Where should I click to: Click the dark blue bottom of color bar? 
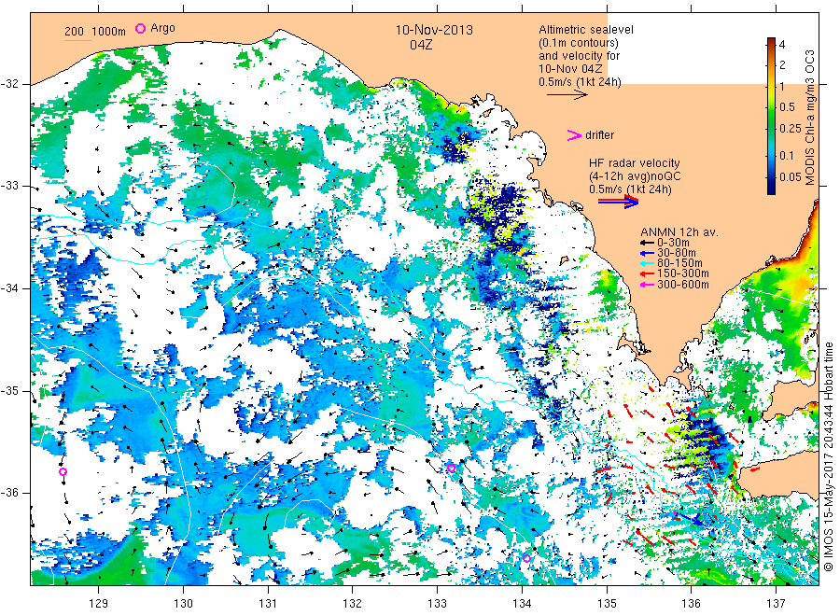point(772,188)
